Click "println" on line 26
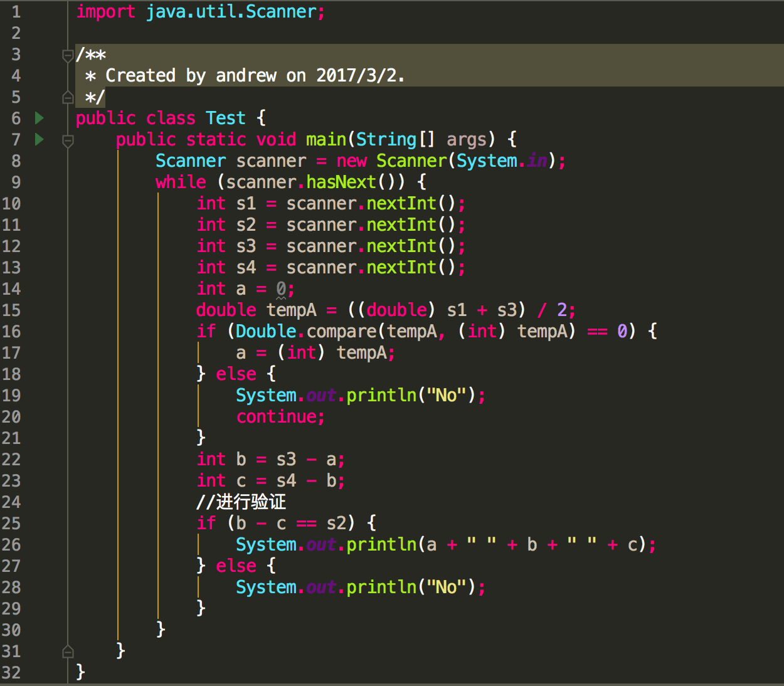Image resolution: width=784 pixels, height=686 pixels. click(x=381, y=544)
